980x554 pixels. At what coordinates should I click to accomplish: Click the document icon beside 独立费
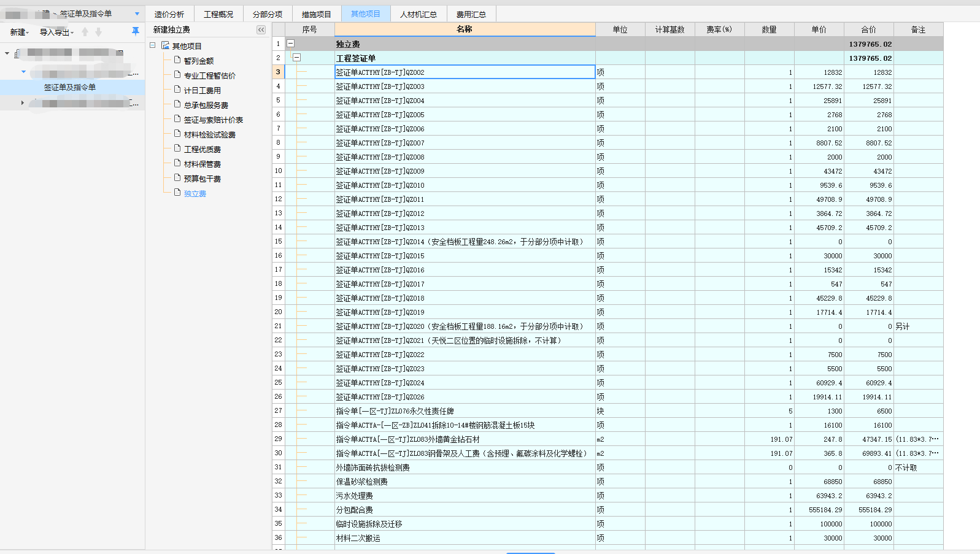(177, 193)
